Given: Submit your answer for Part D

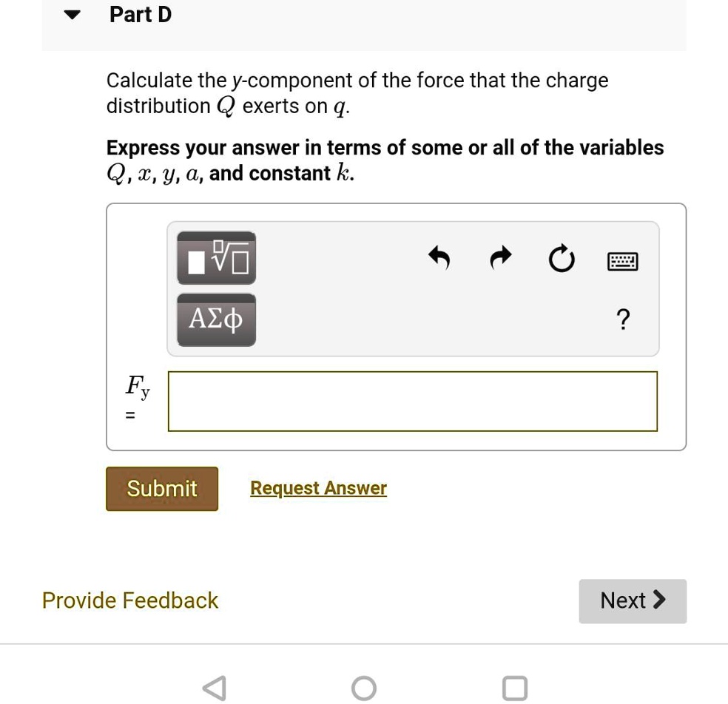Looking at the screenshot, I should tap(161, 488).
